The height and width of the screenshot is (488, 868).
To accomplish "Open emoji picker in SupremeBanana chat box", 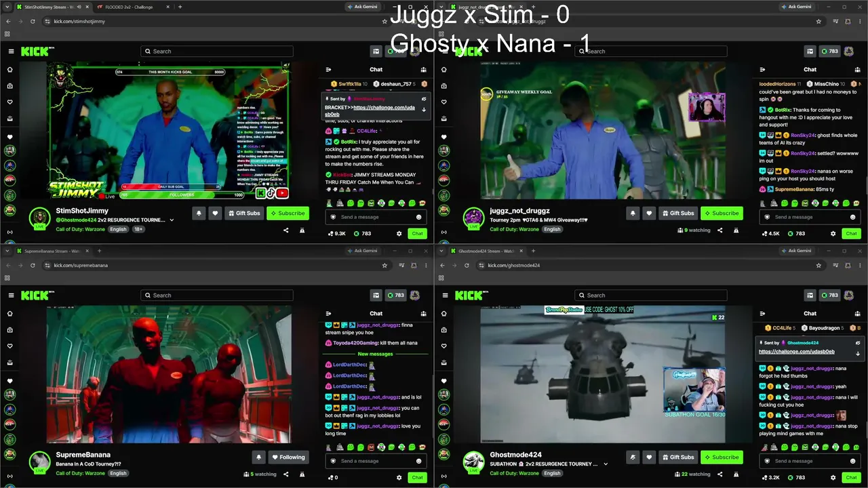I will [418, 461].
